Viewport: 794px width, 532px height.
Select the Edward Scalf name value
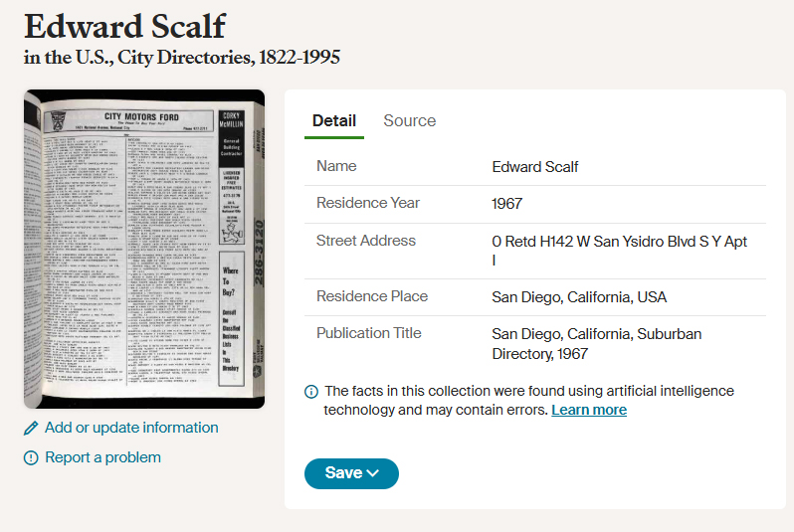tap(534, 167)
